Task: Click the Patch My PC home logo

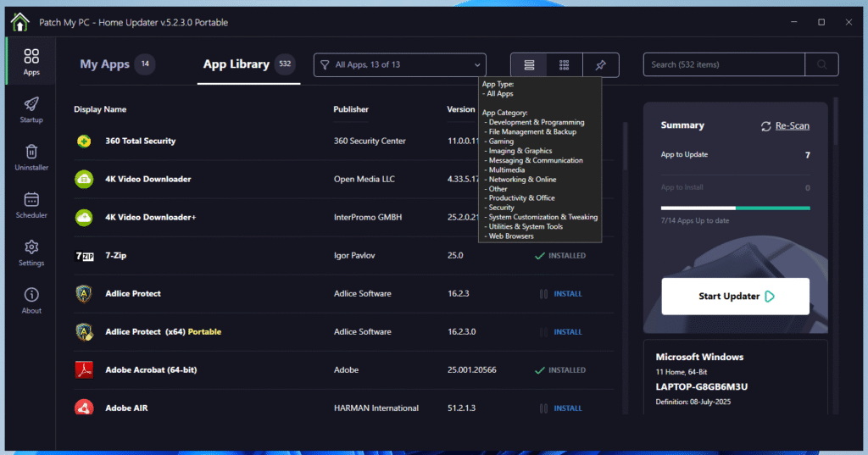Action: tap(20, 22)
